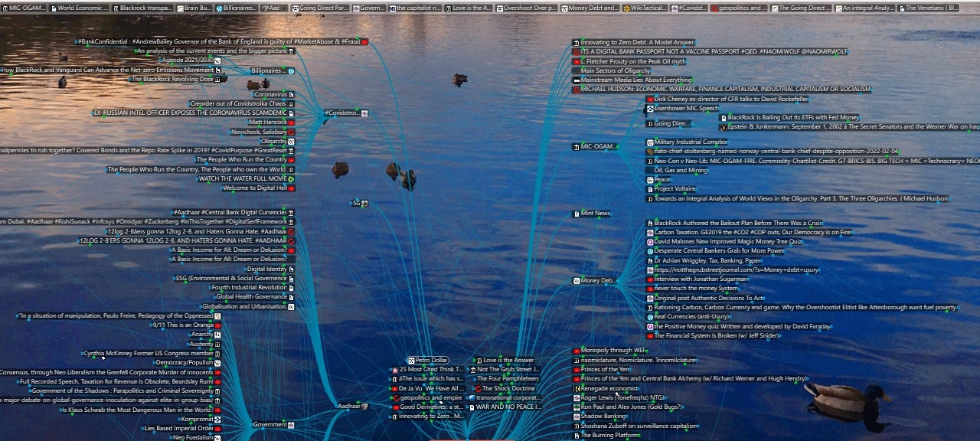Select Love is the Answer thought node
The height and width of the screenshot is (441, 980).
[x=505, y=360]
